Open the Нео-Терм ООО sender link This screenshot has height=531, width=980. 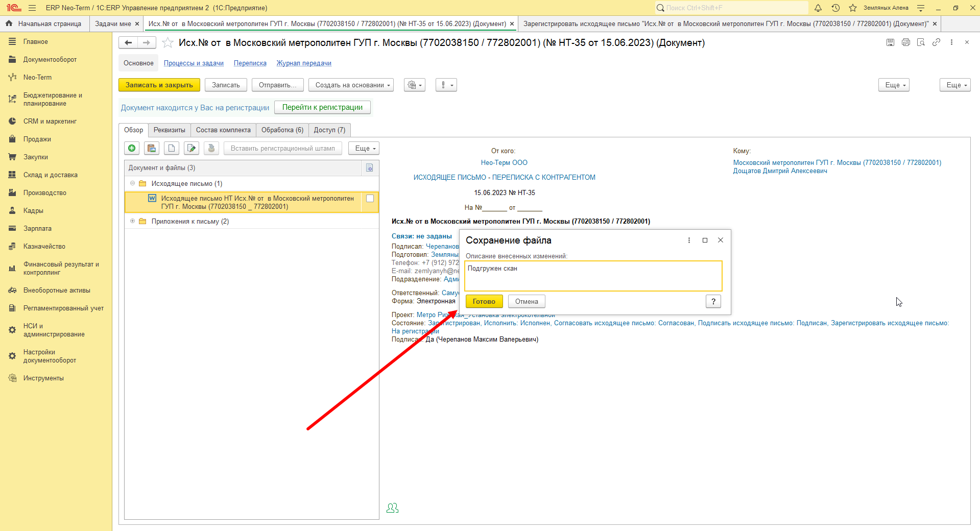click(x=504, y=162)
